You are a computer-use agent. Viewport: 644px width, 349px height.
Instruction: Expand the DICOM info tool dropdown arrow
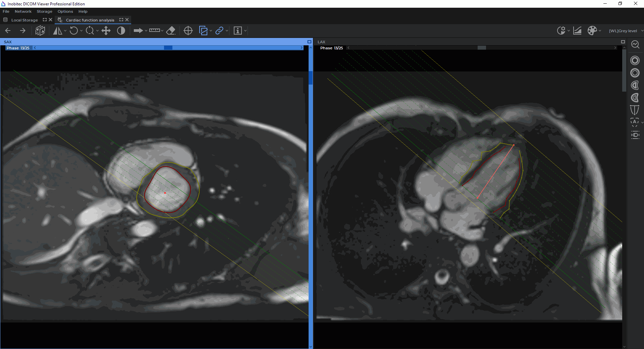tap(246, 31)
